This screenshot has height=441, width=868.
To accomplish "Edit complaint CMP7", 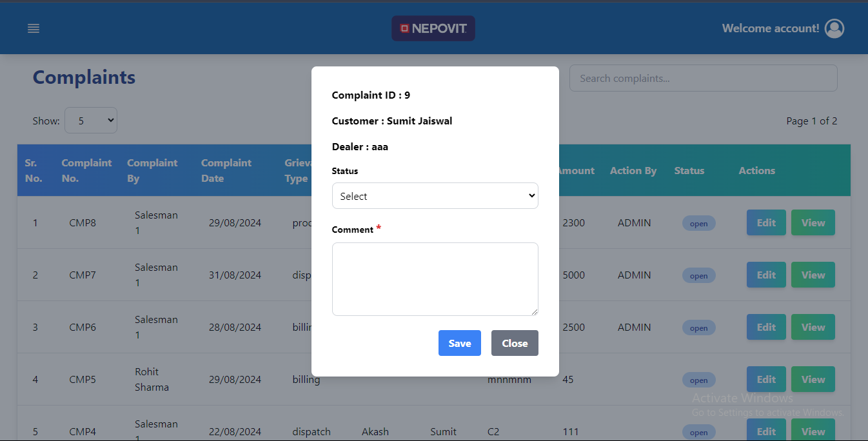I will (x=766, y=275).
